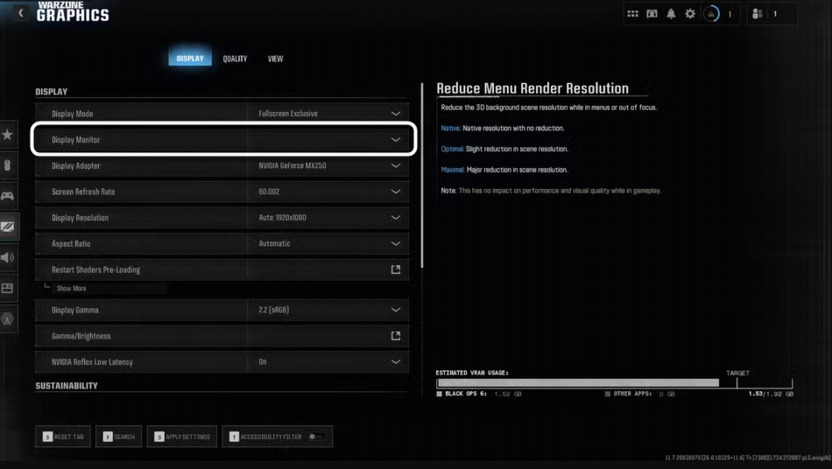
Task: Click 'Native:' option description
Action: tap(502, 128)
